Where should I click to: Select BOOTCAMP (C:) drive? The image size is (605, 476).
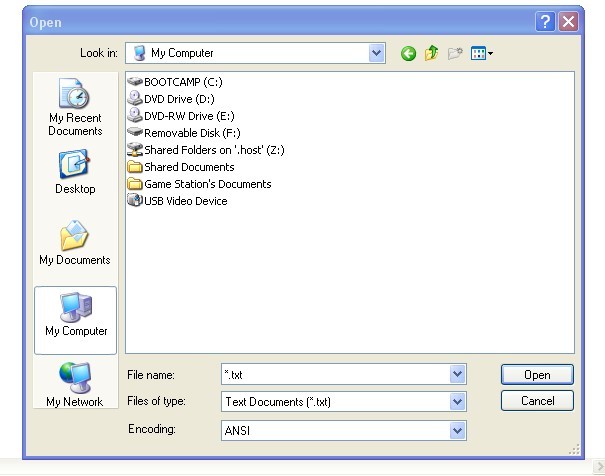coord(184,82)
